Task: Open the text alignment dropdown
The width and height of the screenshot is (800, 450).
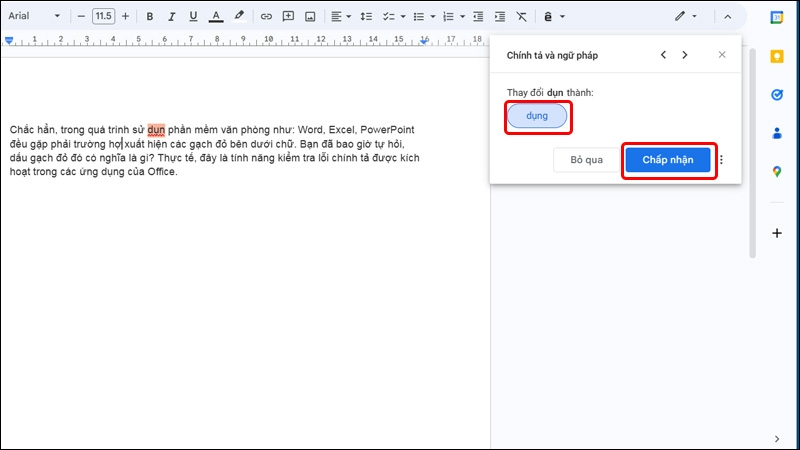Action: pos(341,16)
